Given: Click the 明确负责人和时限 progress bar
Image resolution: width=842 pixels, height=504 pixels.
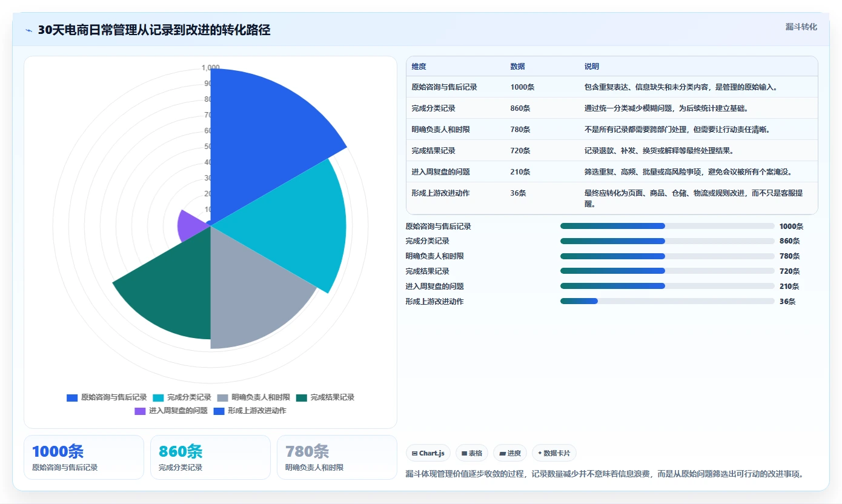Looking at the screenshot, I should click(x=668, y=256).
